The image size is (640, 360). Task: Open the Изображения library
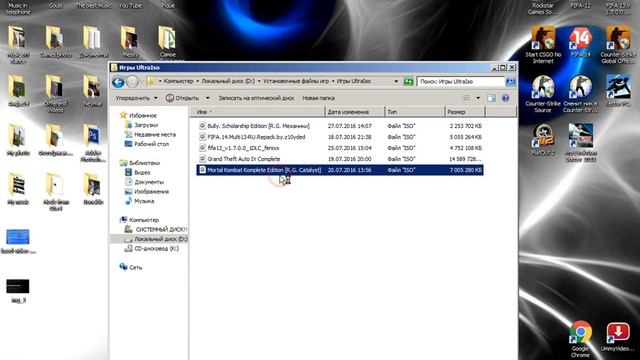pyautogui.click(x=151, y=191)
